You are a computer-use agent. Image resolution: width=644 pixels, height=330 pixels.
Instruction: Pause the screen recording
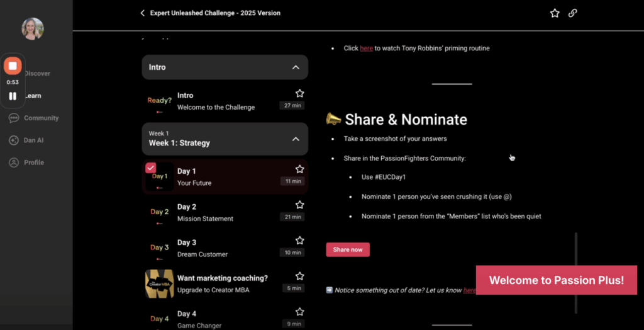point(13,96)
